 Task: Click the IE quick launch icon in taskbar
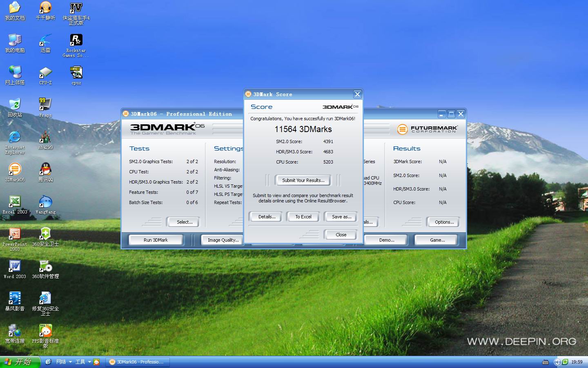pos(48,362)
